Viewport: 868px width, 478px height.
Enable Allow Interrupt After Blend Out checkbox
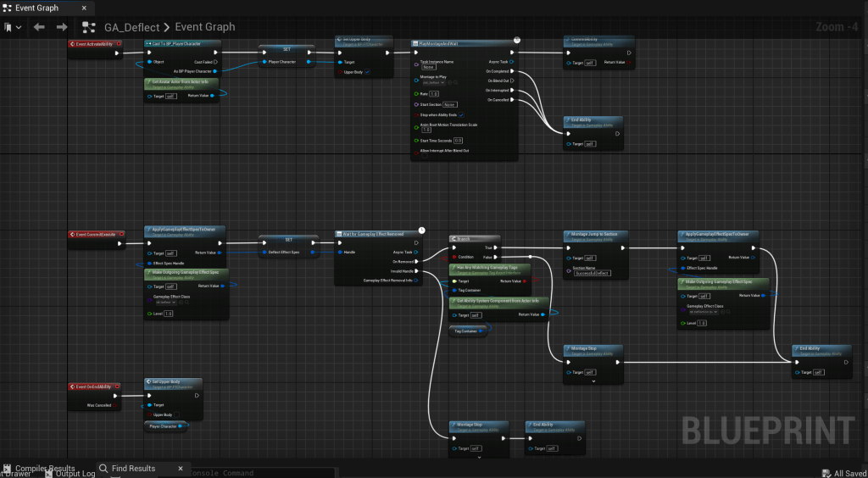pyautogui.click(x=423, y=157)
